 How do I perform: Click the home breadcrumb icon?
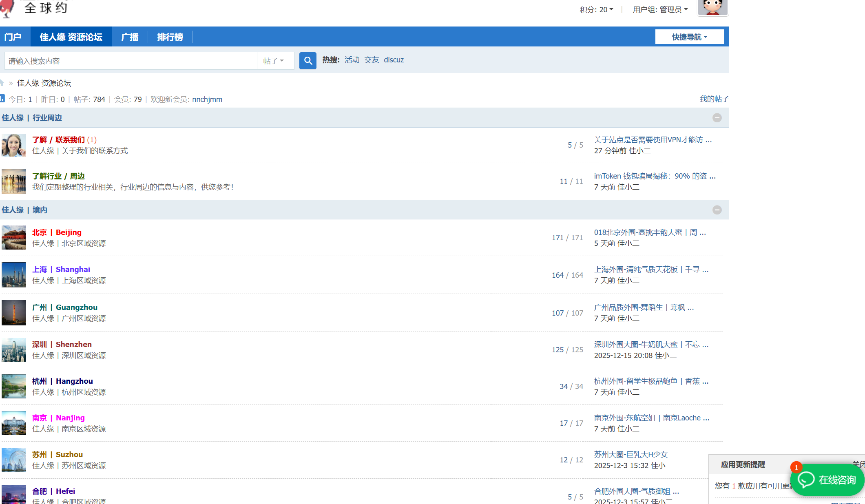coord(2,83)
